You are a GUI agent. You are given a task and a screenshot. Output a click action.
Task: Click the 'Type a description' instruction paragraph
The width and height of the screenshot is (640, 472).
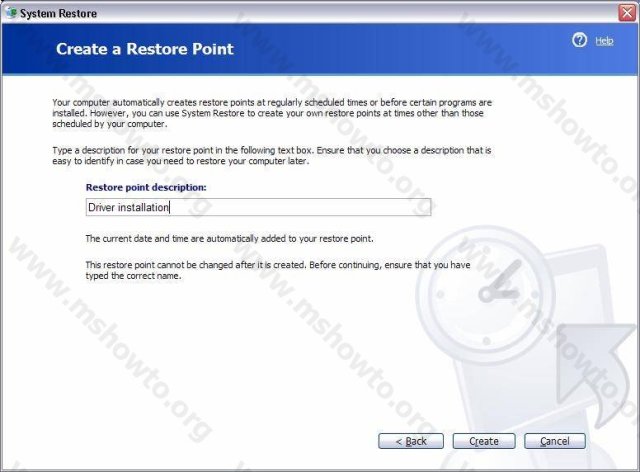(x=272, y=156)
